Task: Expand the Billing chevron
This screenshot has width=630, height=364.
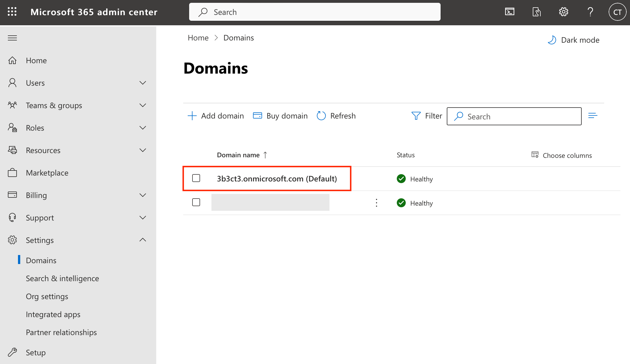Action: 143,195
